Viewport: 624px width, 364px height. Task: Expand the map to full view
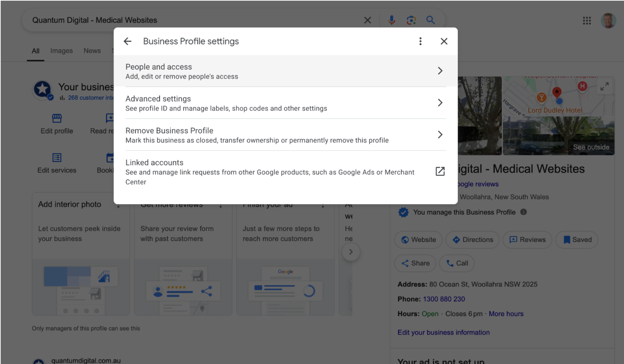[604, 86]
